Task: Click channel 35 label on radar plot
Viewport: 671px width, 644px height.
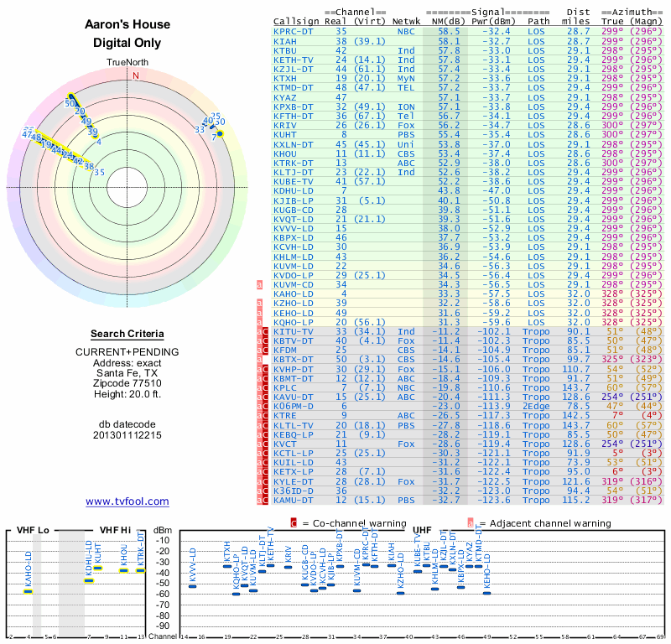Action: [x=99, y=173]
